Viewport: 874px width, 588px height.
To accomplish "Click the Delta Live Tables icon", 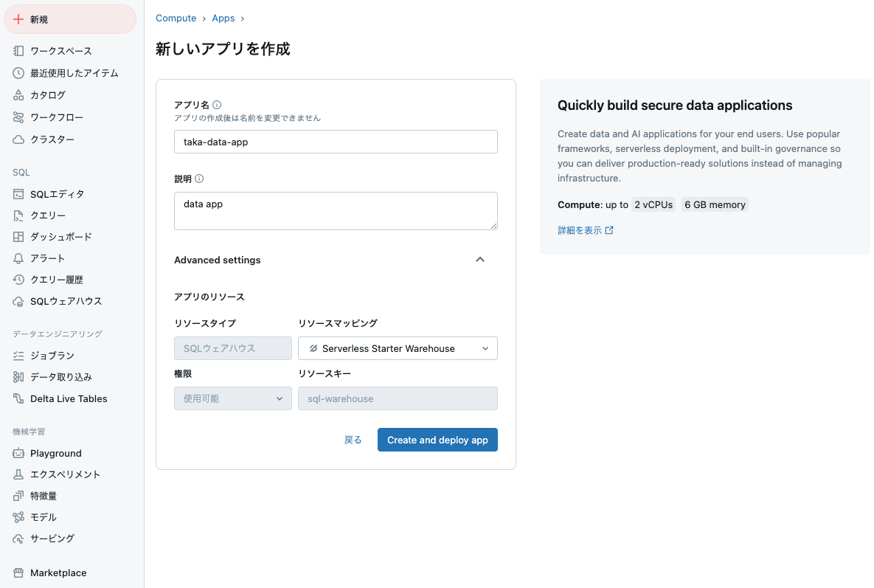I will tap(18, 398).
